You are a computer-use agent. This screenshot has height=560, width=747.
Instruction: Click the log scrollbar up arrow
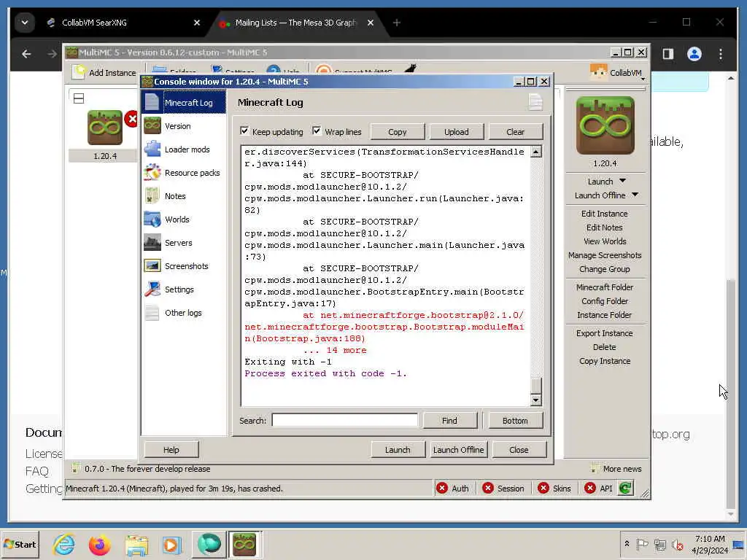[536, 152]
